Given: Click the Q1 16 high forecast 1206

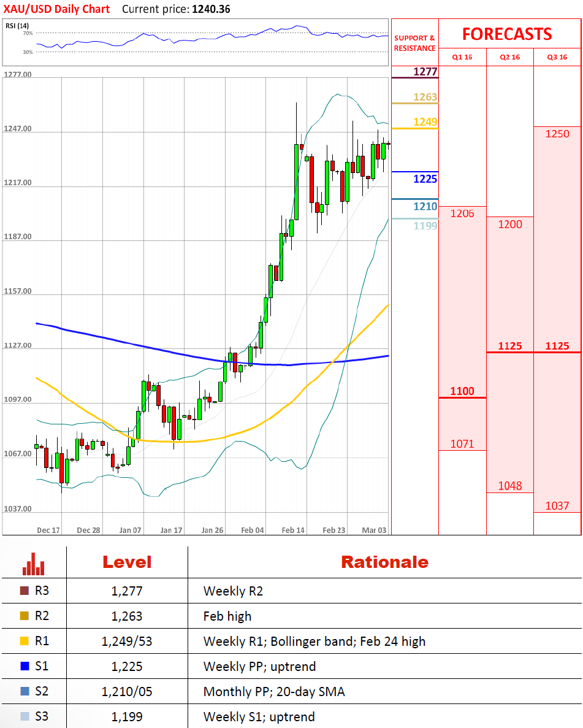Looking at the screenshot, I should pyautogui.click(x=462, y=213).
